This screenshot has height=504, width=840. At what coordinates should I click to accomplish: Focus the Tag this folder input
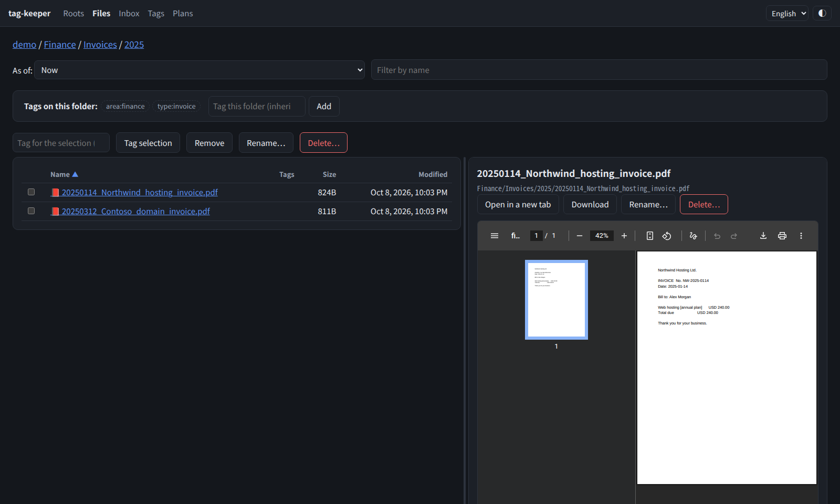(257, 106)
